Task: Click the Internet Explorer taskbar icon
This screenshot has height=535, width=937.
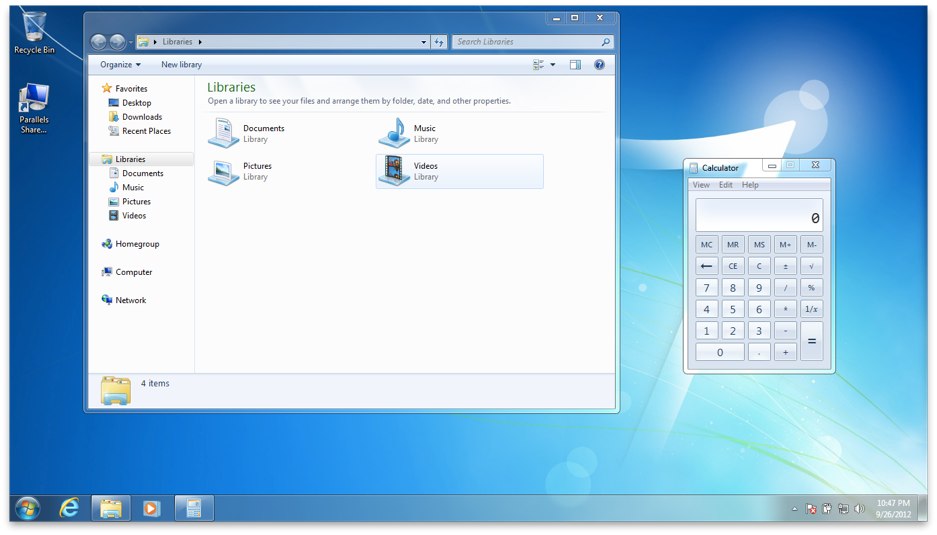Action: tap(69, 508)
